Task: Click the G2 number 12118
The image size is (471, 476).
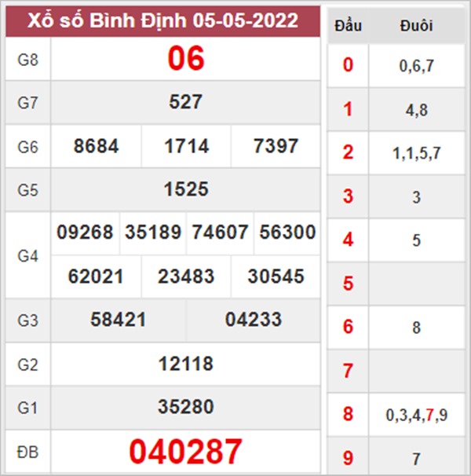Action: click(186, 364)
